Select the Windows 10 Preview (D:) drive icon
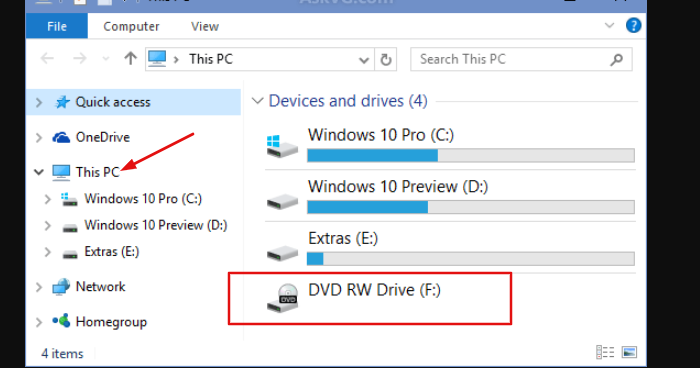 pyautogui.click(x=282, y=202)
